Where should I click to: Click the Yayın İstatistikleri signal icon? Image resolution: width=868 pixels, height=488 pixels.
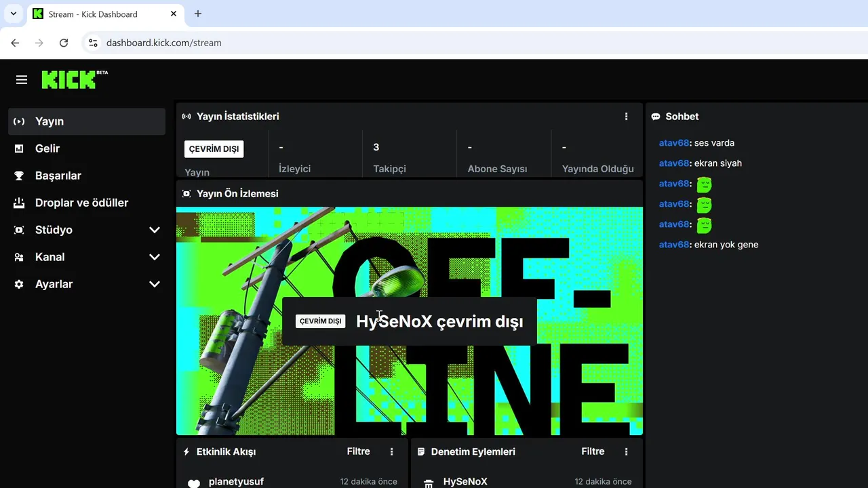tap(186, 117)
